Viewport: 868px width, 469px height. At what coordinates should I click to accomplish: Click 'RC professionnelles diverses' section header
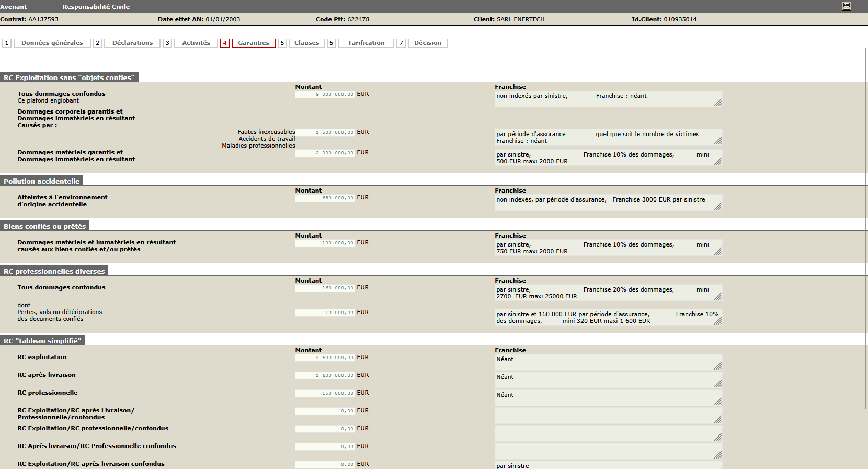coord(54,271)
